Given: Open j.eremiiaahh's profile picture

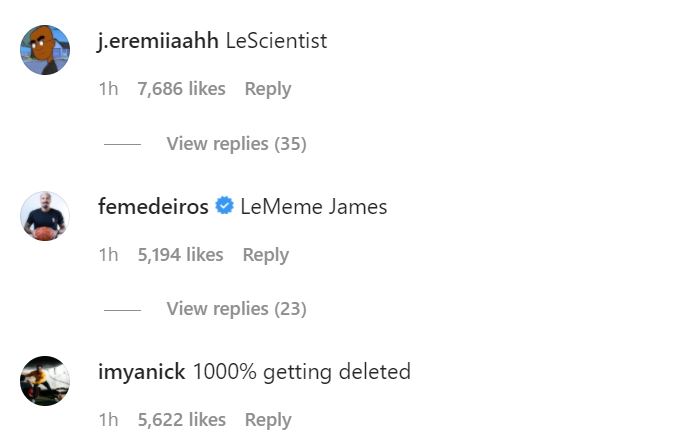Looking at the screenshot, I should click(x=45, y=50).
